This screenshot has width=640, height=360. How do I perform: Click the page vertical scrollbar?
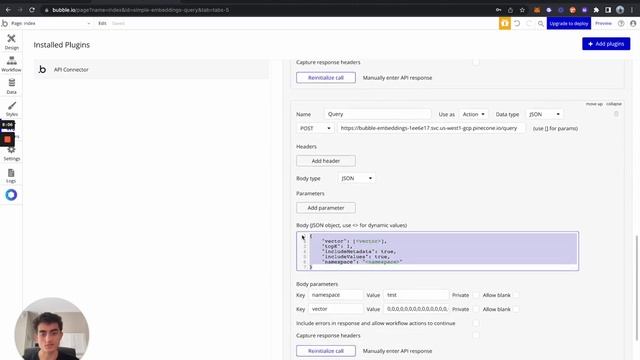pyautogui.click(x=637, y=288)
